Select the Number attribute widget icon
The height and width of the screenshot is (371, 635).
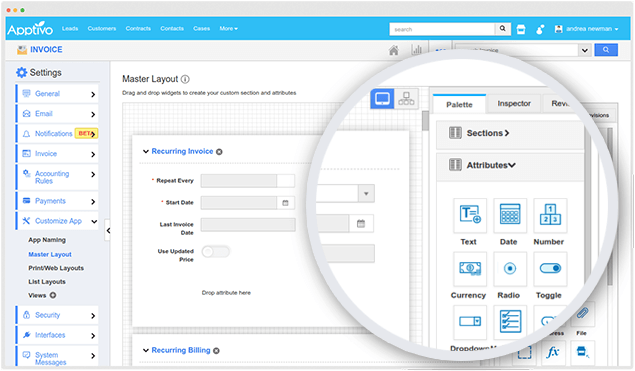pyautogui.click(x=550, y=215)
